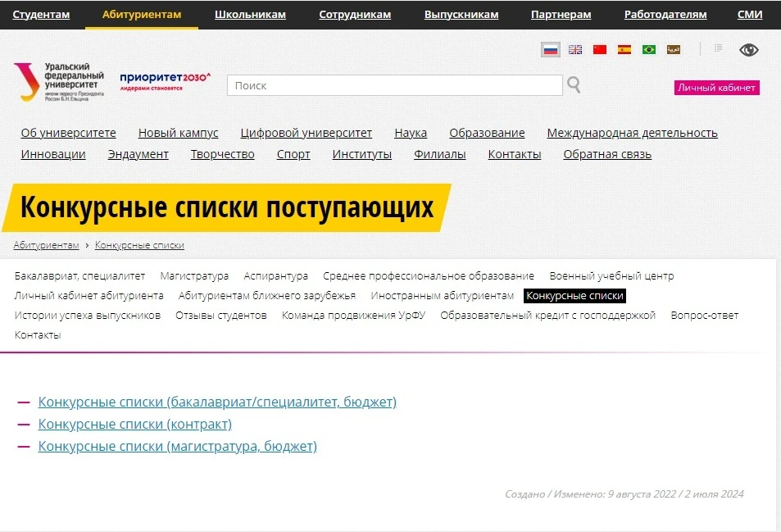Click the Приоритет 2030 logo
The height and width of the screenshot is (532, 781).
165,80
